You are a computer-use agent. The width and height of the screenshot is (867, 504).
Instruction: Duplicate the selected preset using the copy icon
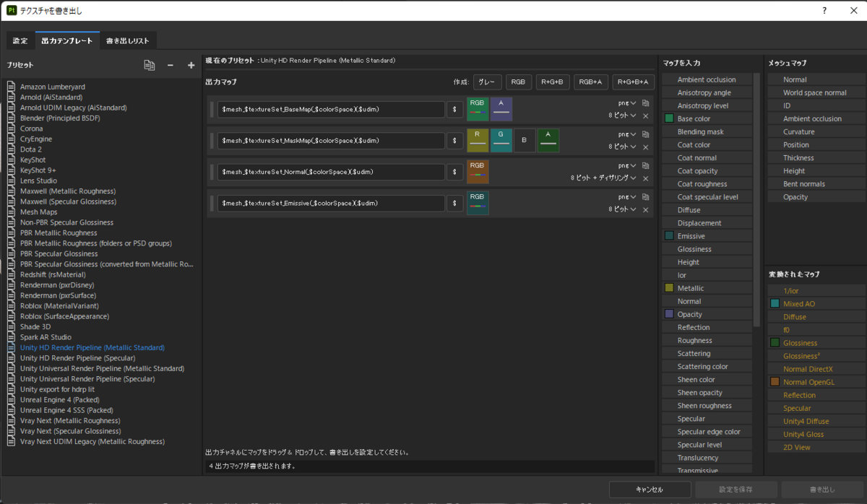coord(150,65)
